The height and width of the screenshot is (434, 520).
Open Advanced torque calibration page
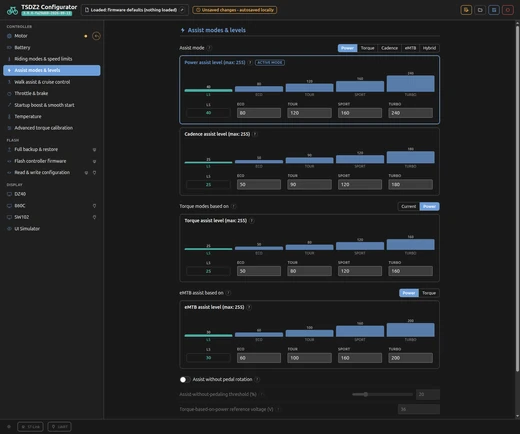click(52, 128)
